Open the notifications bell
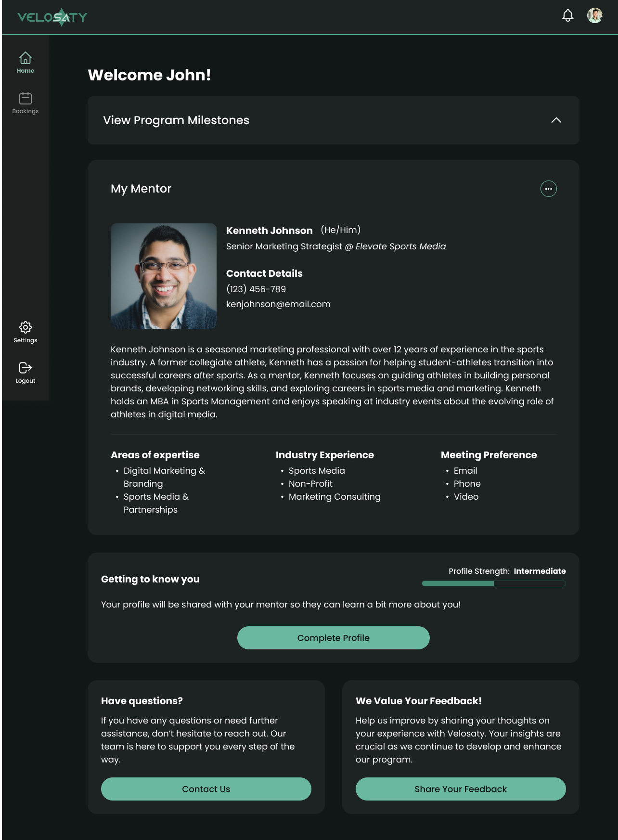The image size is (618, 840). coord(568,15)
